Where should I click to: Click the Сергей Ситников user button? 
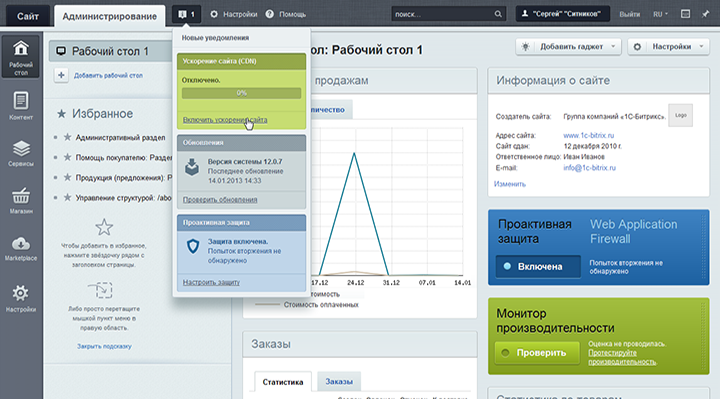coord(563,14)
